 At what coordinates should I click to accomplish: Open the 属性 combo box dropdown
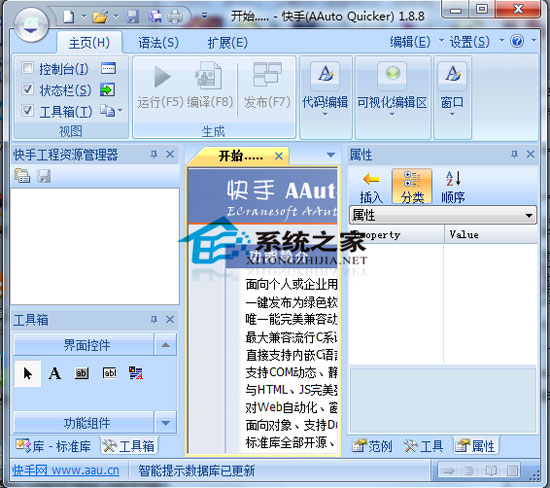(x=529, y=215)
